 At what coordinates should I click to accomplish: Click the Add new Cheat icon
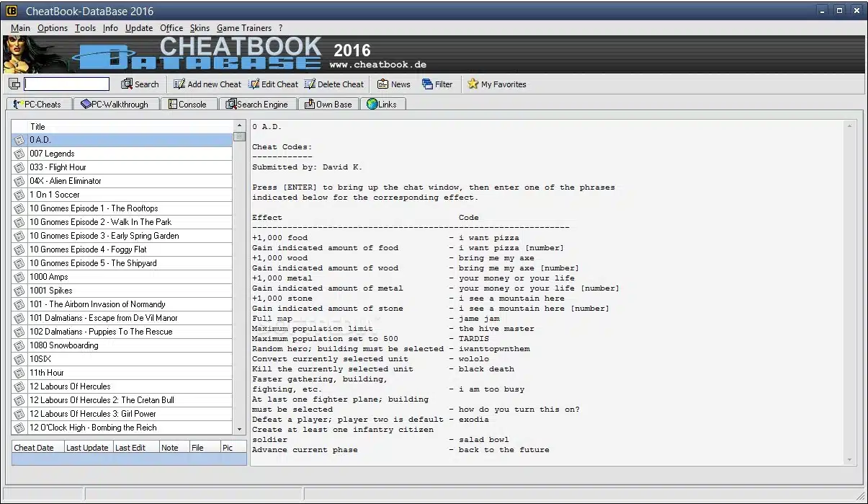pos(179,84)
